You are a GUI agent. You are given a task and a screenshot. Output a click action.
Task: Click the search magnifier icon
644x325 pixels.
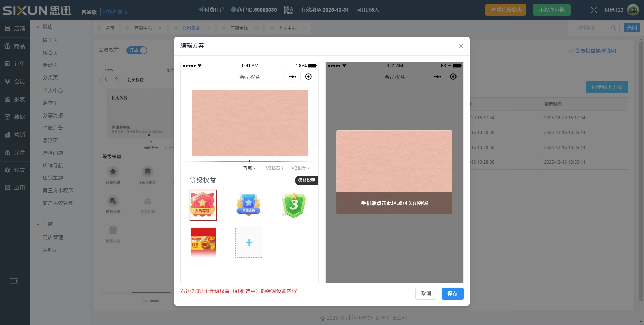613,28
